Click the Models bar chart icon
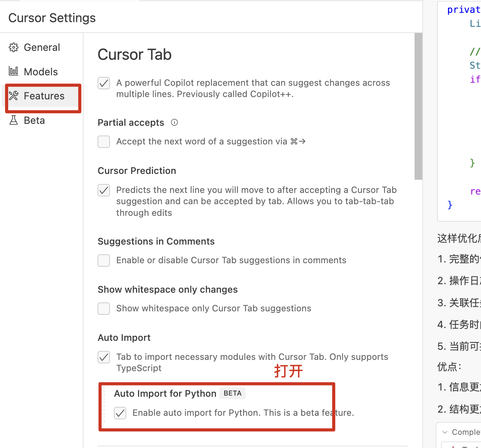 [14, 71]
